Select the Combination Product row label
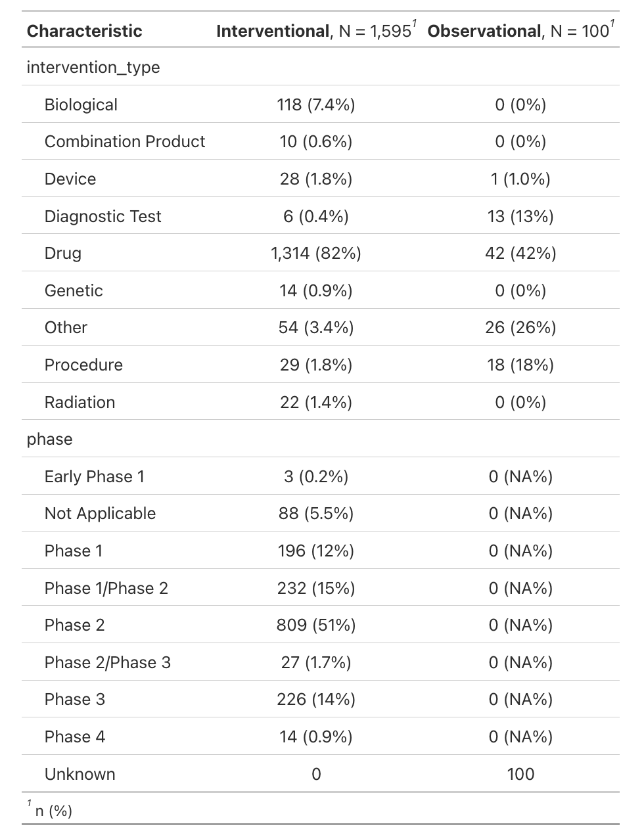Viewport: 644px width, 837px height. [125, 142]
